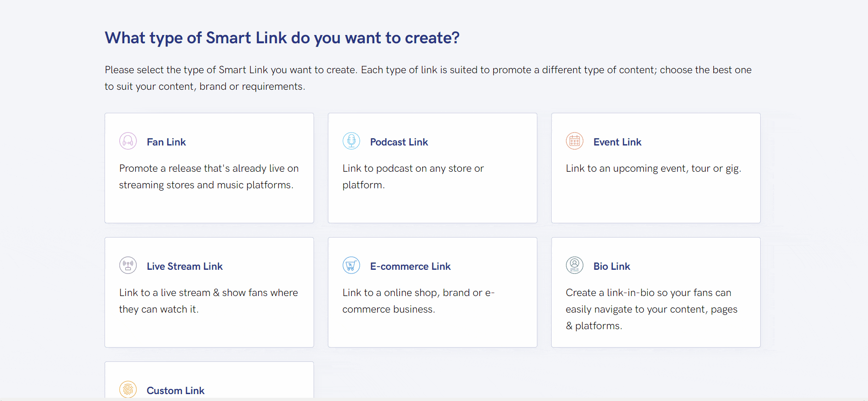The width and height of the screenshot is (868, 401).
Task: Choose the Podcast Link title
Action: tap(399, 142)
